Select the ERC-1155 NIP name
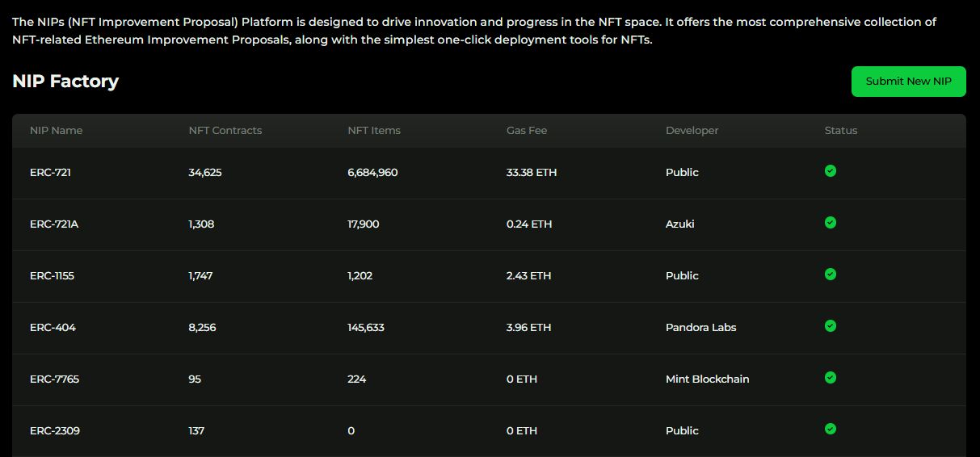980x457 pixels. click(52, 276)
